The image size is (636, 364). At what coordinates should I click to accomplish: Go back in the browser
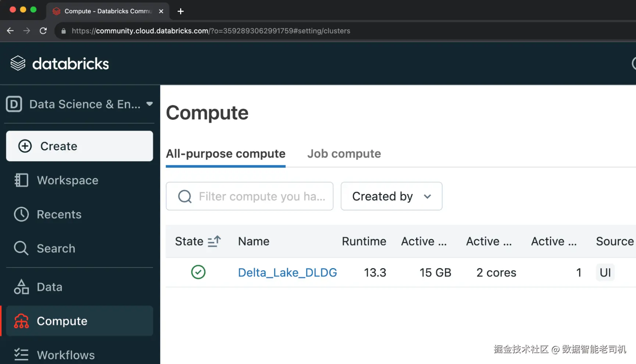10,31
